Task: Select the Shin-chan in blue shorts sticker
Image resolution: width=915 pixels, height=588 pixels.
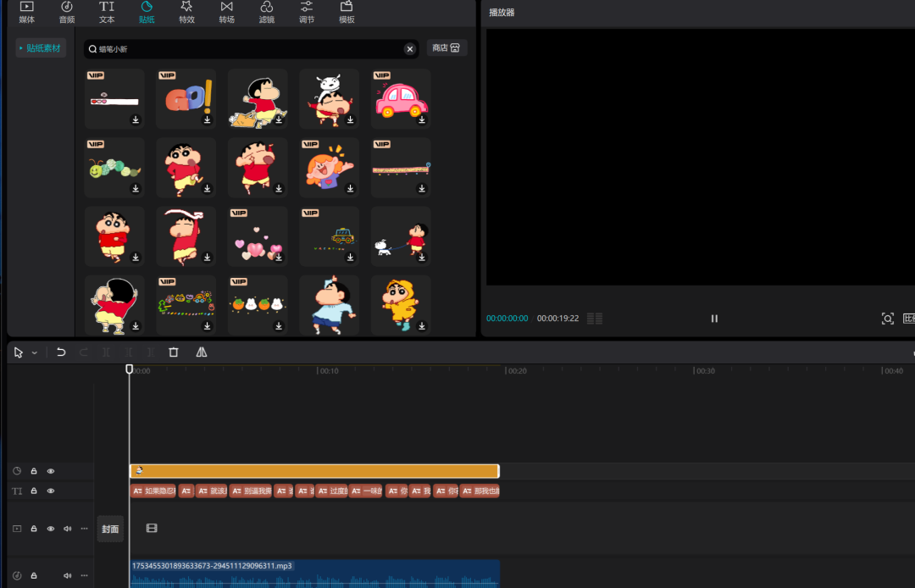Action: (329, 305)
